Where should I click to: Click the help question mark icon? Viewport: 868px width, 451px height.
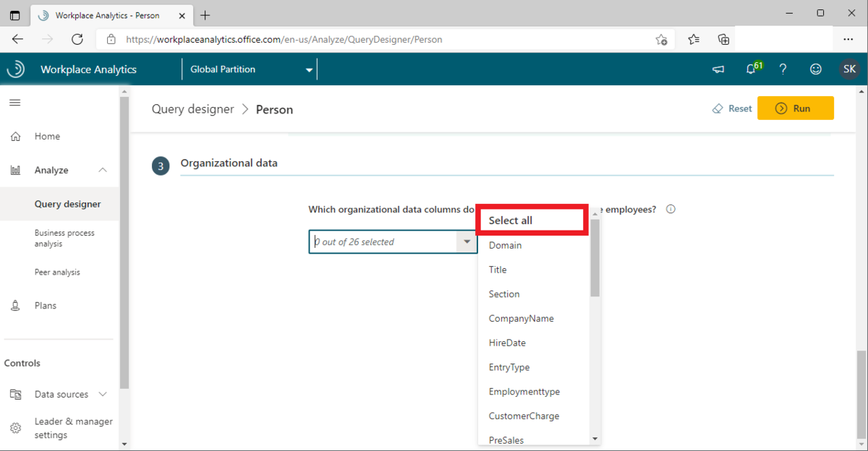coord(783,69)
